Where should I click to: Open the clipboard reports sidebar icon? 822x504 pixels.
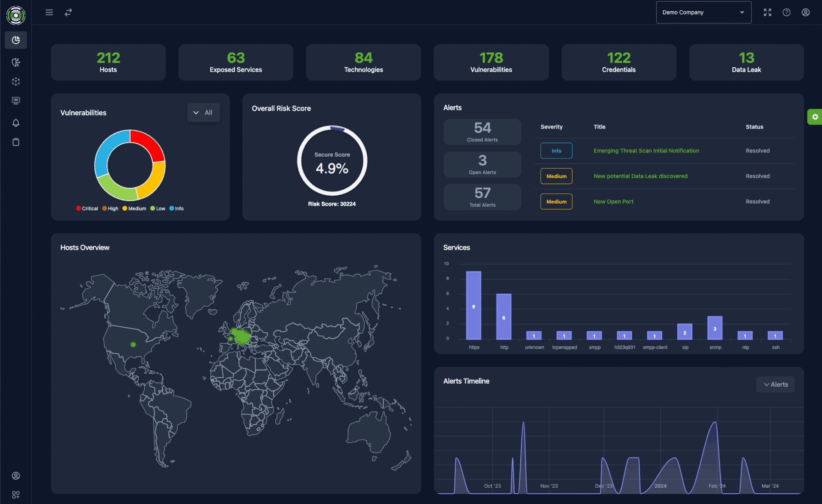16,142
